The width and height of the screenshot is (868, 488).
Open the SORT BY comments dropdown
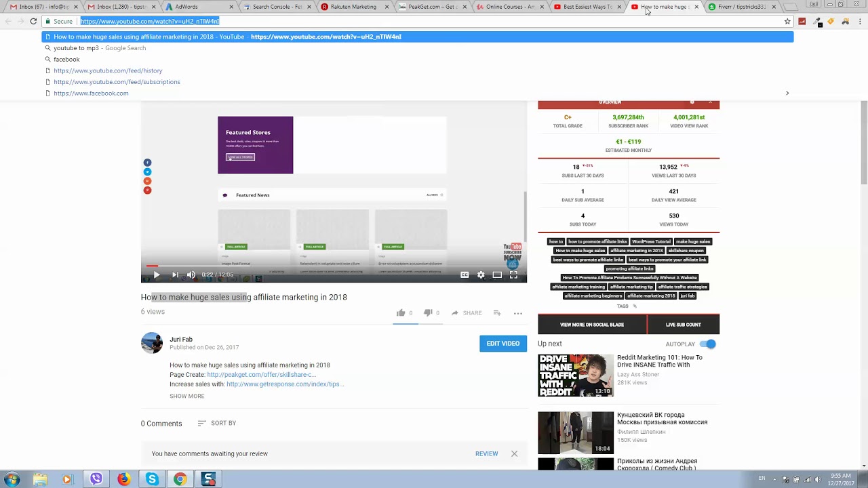coord(217,423)
